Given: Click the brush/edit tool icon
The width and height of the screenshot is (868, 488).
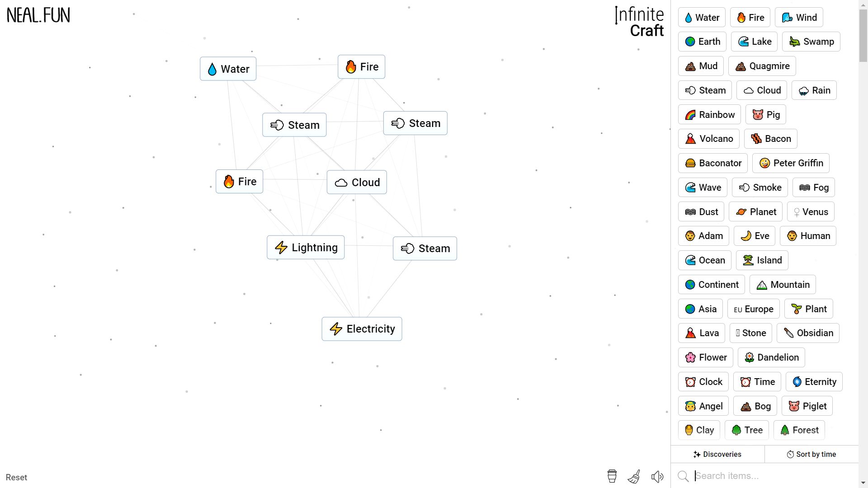Looking at the screenshot, I should pyautogui.click(x=634, y=477).
